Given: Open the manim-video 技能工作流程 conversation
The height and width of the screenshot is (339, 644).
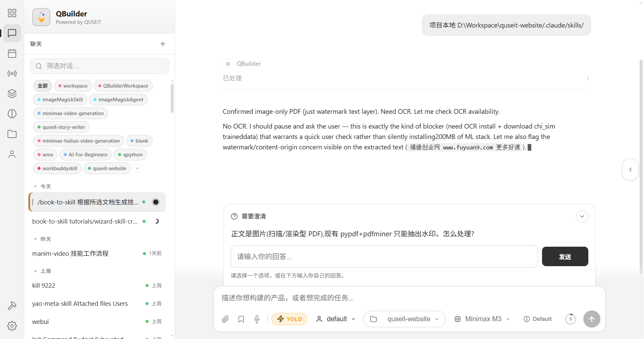Looking at the screenshot, I should tap(97, 253).
